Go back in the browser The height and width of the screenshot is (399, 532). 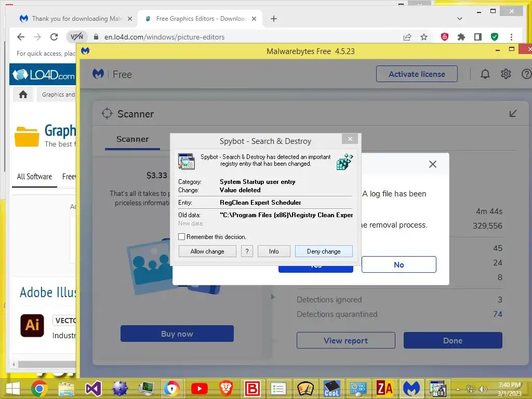click(x=21, y=37)
